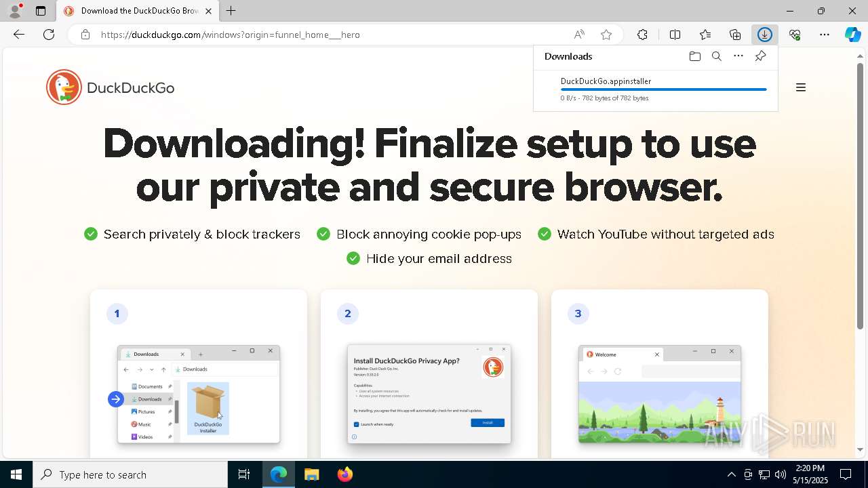The height and width of the screenshot is (488, 868).
Task: Click 'Watch YouTube without targeted ads' text
Action: pyautogui.click(x=665, y=235)
